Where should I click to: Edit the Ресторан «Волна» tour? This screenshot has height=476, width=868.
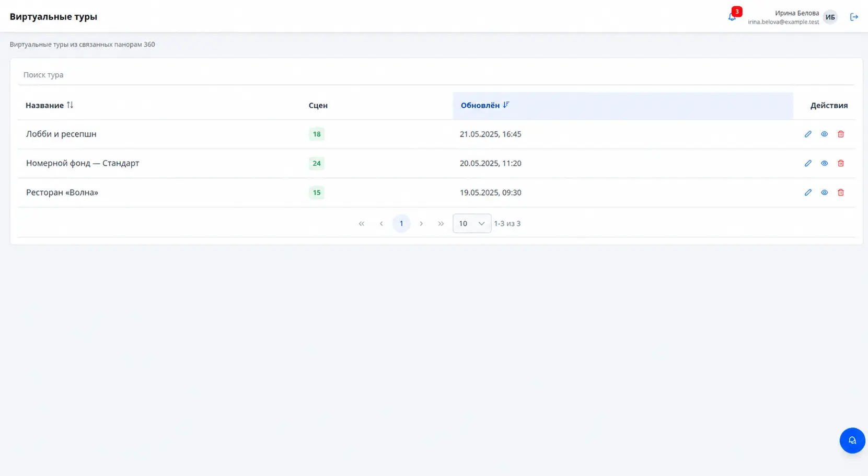(x=808, y=192)
